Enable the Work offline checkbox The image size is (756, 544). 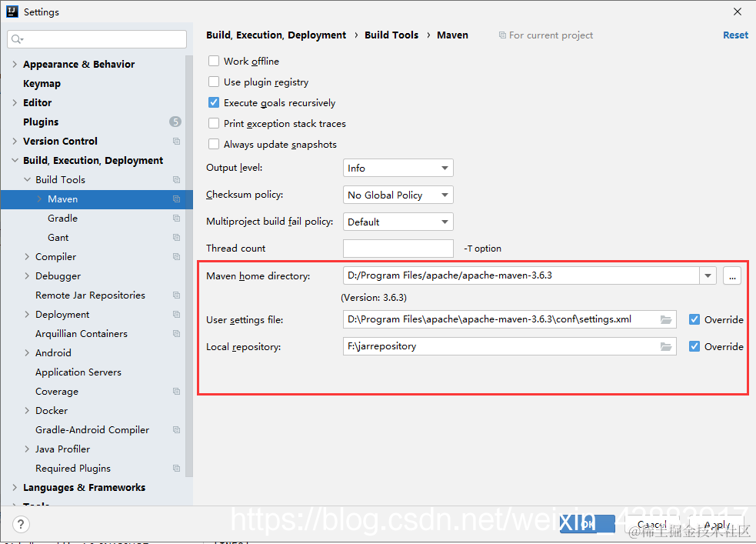click(214, 61)
